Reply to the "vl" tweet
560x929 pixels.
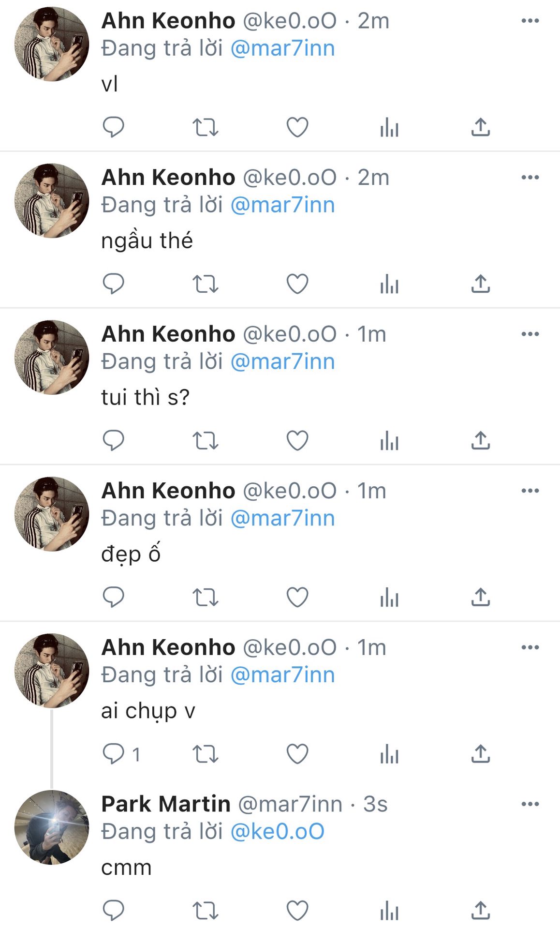114,127
